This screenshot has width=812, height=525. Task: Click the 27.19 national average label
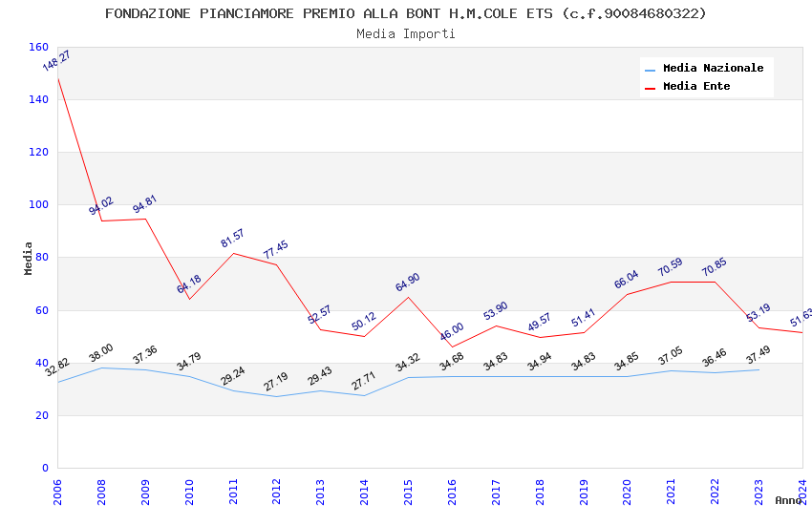[276, 382]
